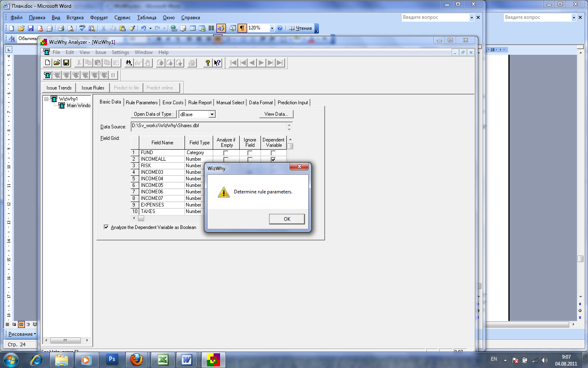The width and height of the screenshot is (588, 368).
Task: Click OK in the WizWhy dialog
Action: 287,219
